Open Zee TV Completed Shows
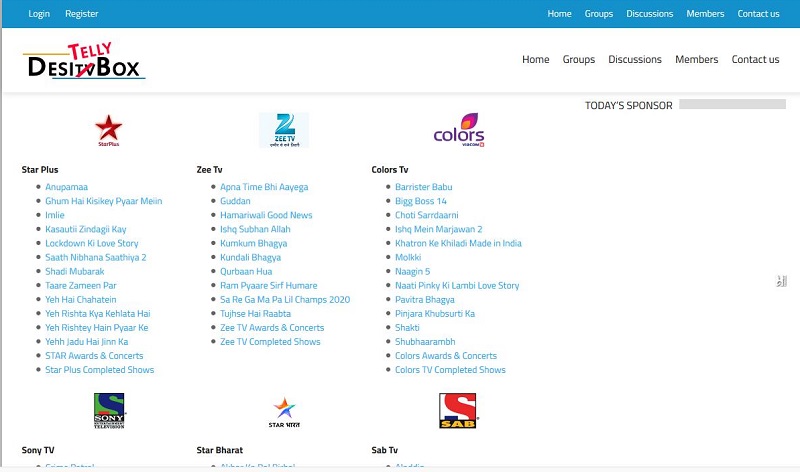The image size is (800, 472). coord(270,341)
